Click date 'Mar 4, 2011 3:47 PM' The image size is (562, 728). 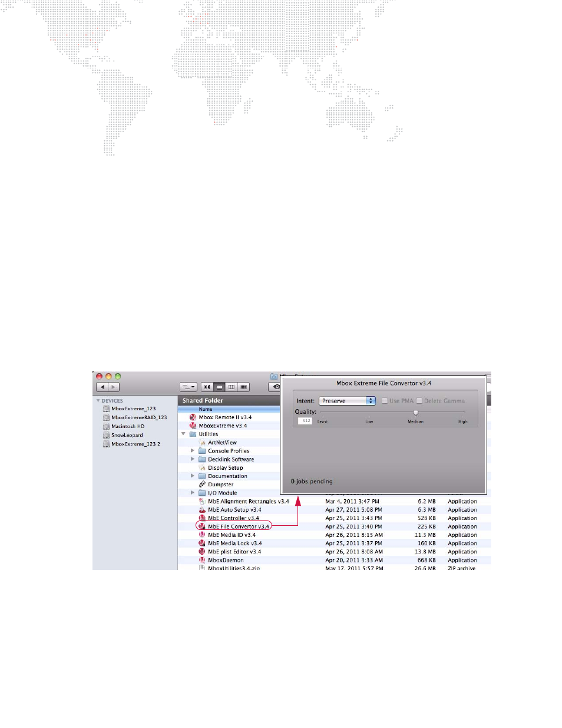(352, 502)
